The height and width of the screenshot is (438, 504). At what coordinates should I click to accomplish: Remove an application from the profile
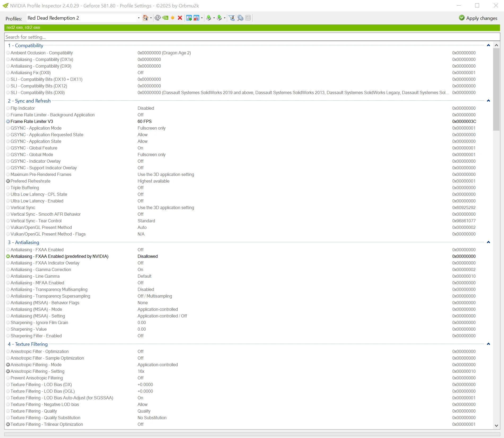click(x=196, y=18)
